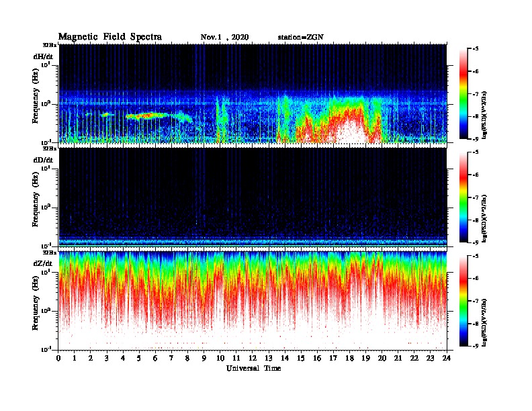Viewport: 532px width, 411px height.
Task: Click hour tick label "5" on time axis
Action: 139,358
